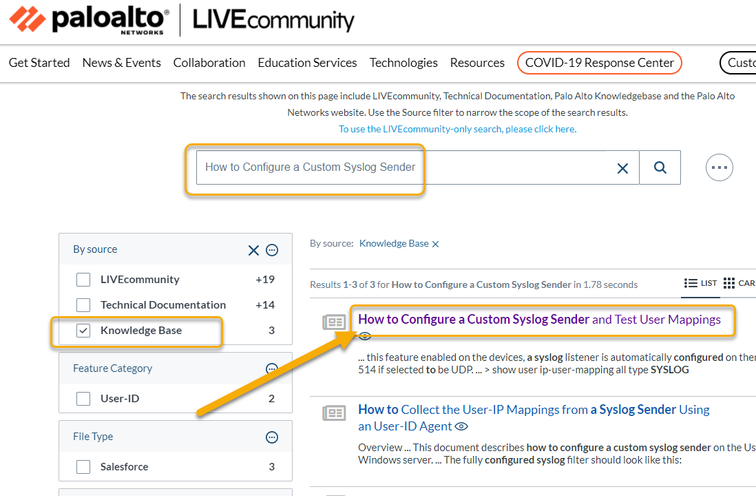Click the Knowledge Base breadcrumb filter link
The width and height of the screenshot is (756, 496).
tap(394, 244)
